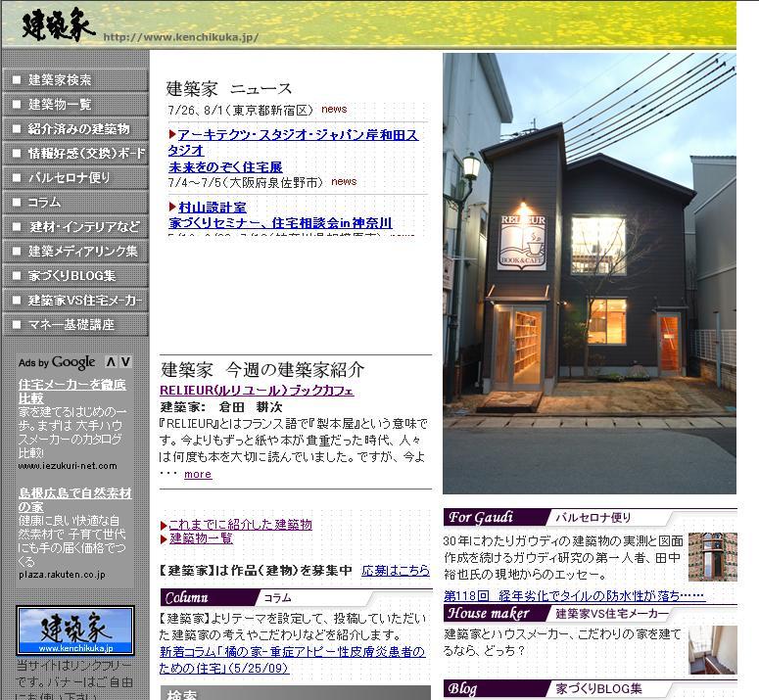759x700 pixels.
Task: Open the 建築物一覧 sidebar menu item
Action: [x=75, y=105]
